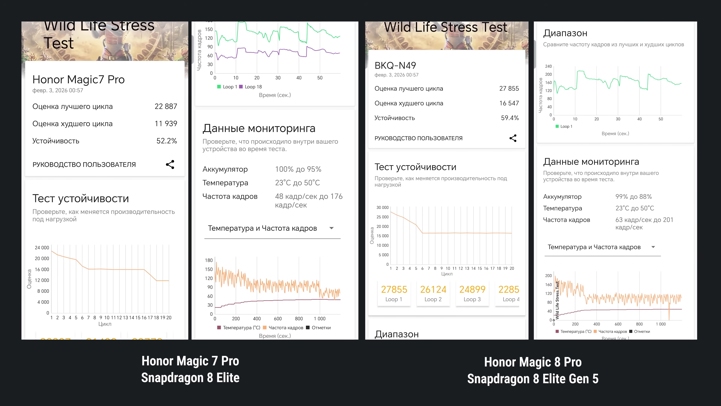721x406 pixels.
Task: Click stability value 52.2%
Action: 166,141
